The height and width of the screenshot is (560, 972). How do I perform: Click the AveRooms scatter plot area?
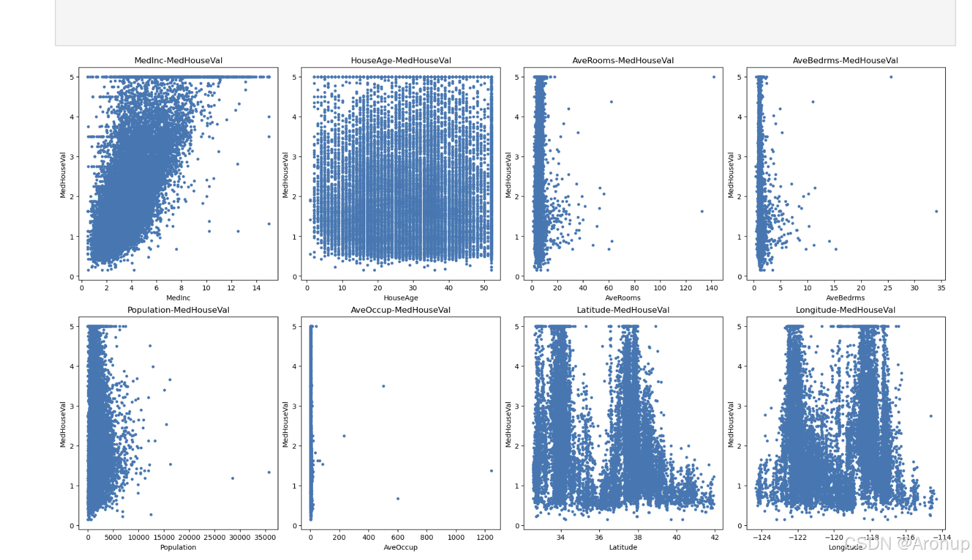pos(623,173)
